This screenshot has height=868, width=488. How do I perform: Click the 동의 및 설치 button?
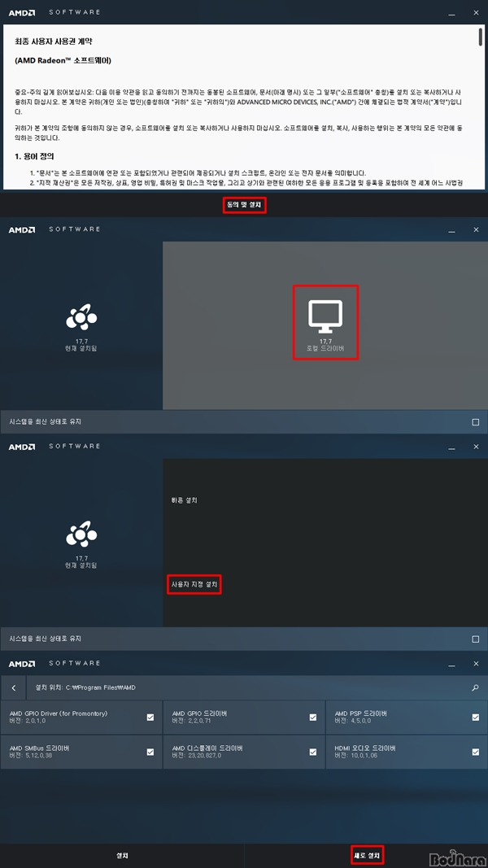point(244,205)
